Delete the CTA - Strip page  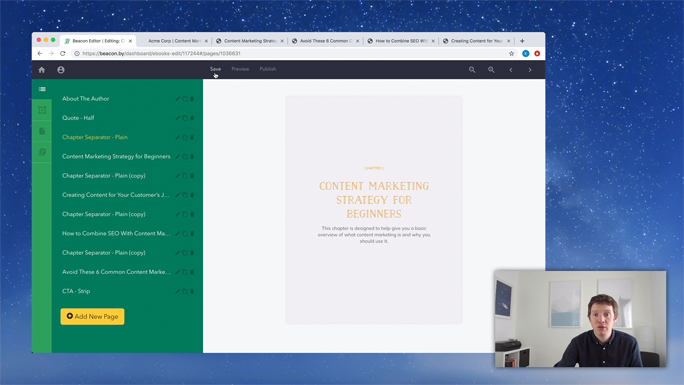pos(192,291)
